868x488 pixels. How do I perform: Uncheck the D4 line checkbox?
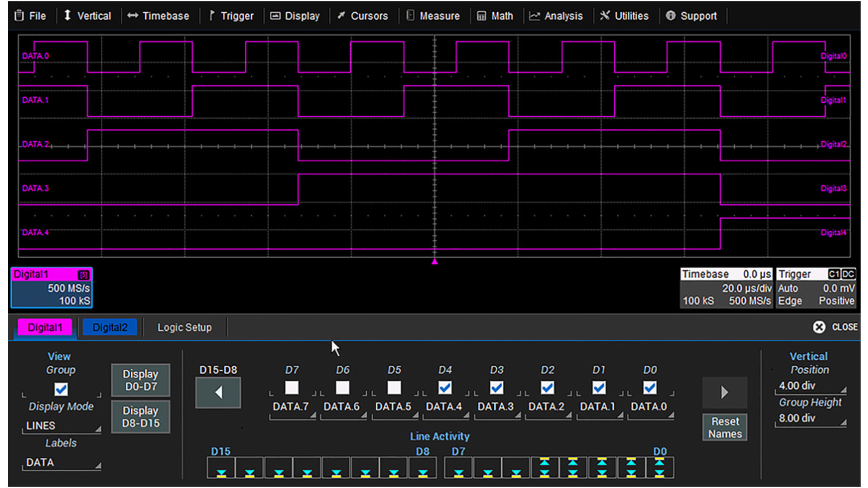pos(445,388)
